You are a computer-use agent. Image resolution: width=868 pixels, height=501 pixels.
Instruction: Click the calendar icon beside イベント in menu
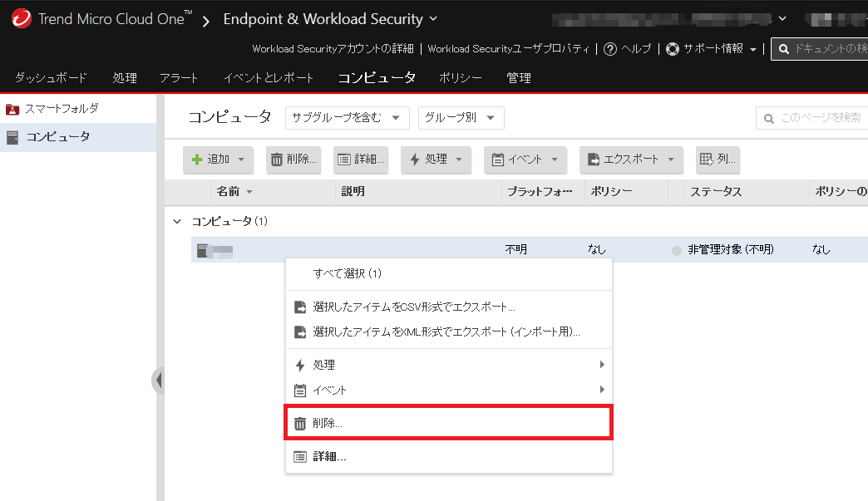(300, 390)
